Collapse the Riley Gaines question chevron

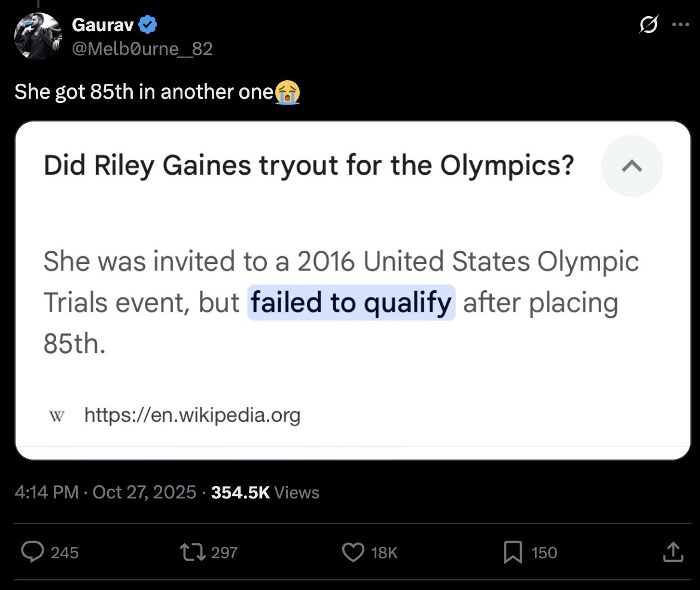pyautogui.click(x=632, y=166)
